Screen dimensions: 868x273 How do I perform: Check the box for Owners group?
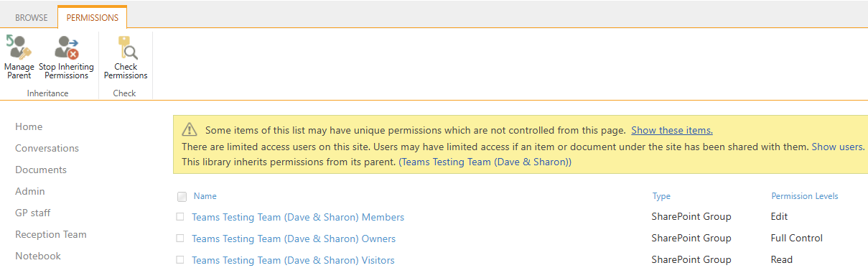tap(180, 238)
